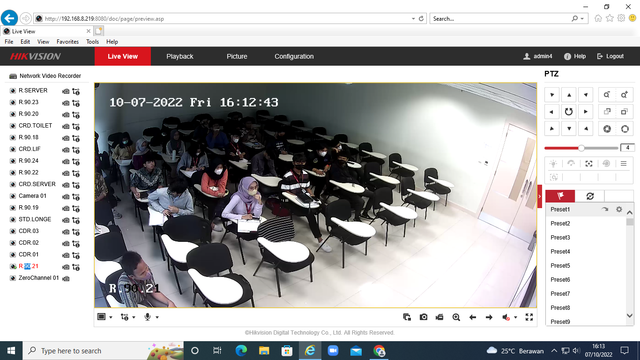Pan camera right with PTZ right arrow
The image size is (640, 360).
(586, 111)
